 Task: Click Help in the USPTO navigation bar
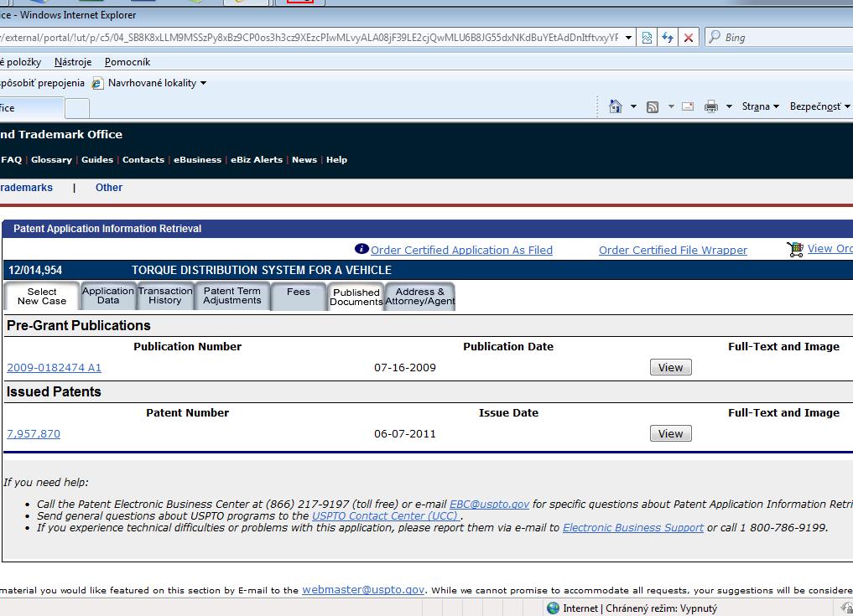pyautogui.click(x=336, y=160)
